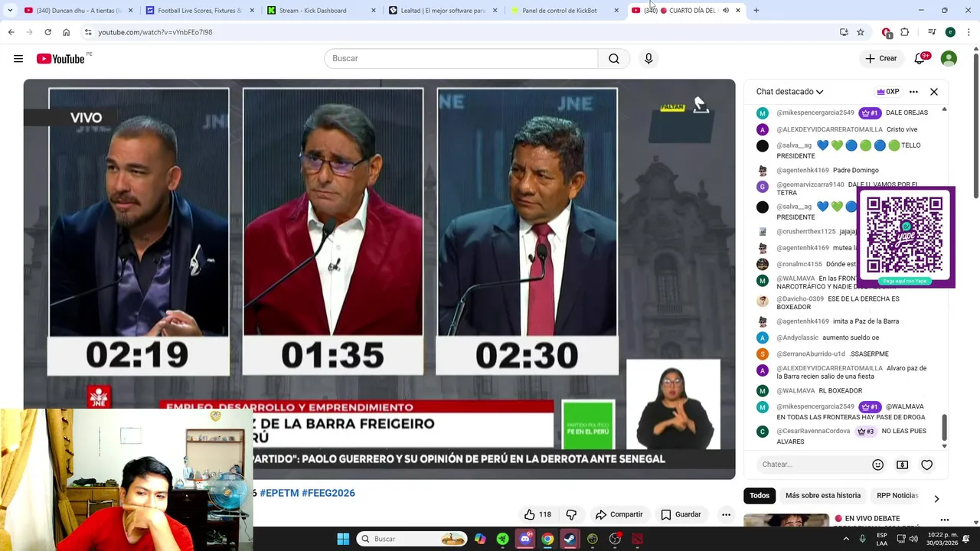Go to the browser home page
The height and width of the screenshot is (551, 980).
pyautogui.click(x=66, y=32)
